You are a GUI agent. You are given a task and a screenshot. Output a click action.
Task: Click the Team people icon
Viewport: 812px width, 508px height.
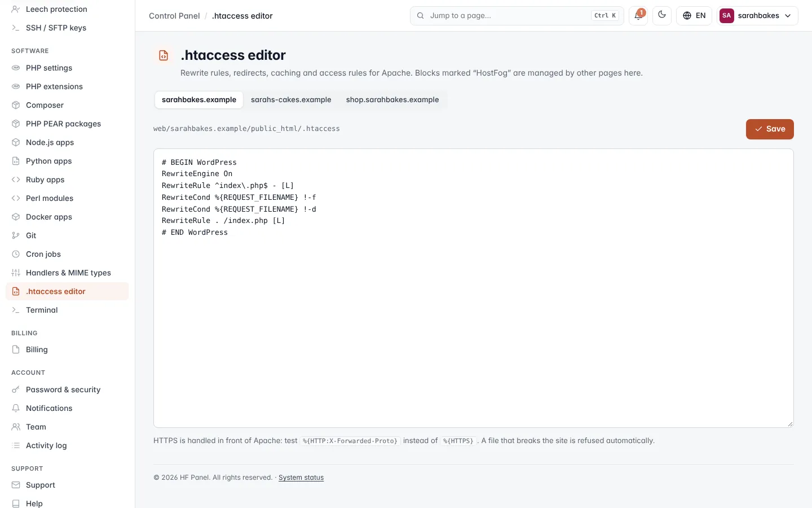(16, 427)
